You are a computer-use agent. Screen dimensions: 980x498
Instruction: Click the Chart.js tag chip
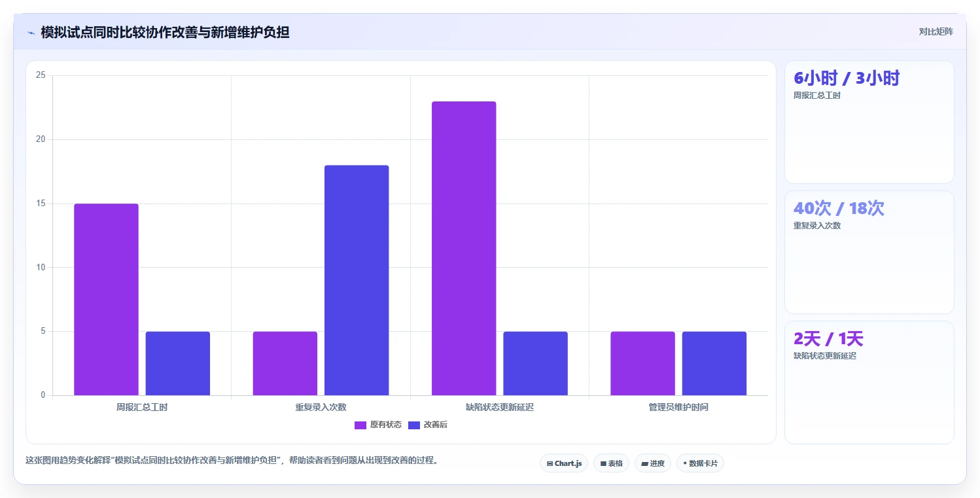click(x=564, y=463)
